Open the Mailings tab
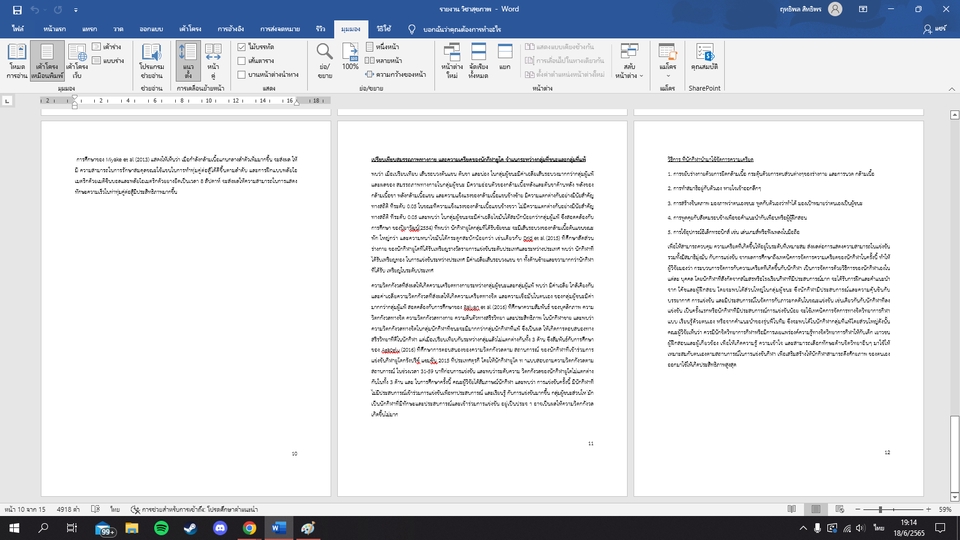The width and height of the screenshot is (960, 540). 280,29
